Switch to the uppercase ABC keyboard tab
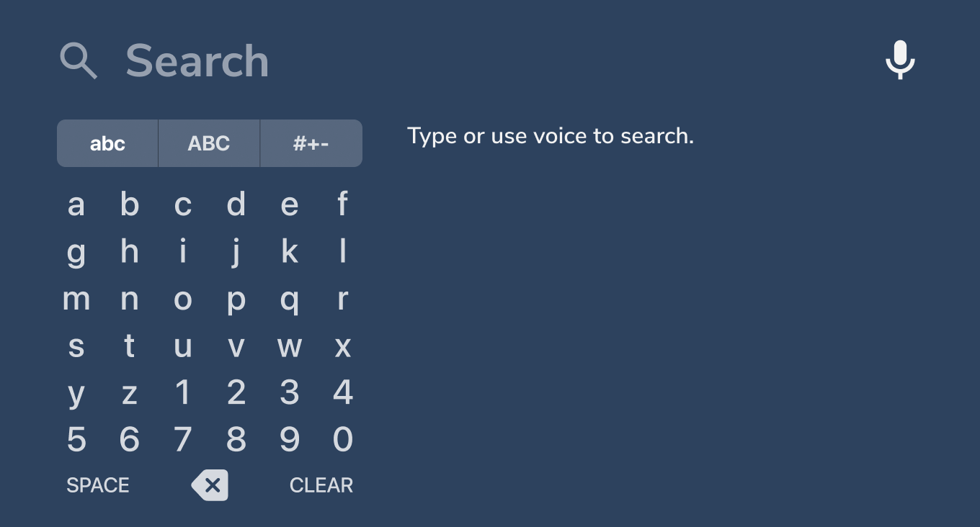The height and width of the screenshot is (527, 980). point(209,143)
